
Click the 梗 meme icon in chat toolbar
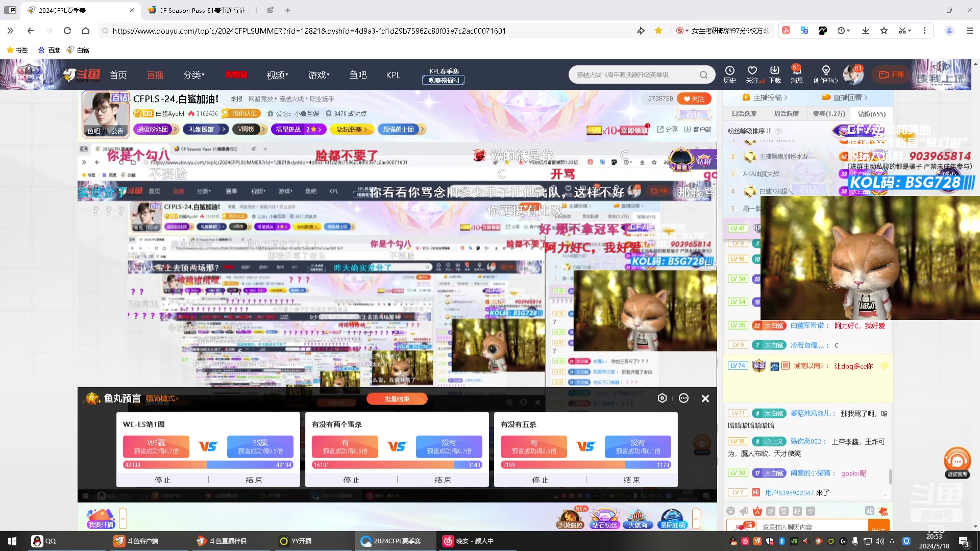click(797, 511)
